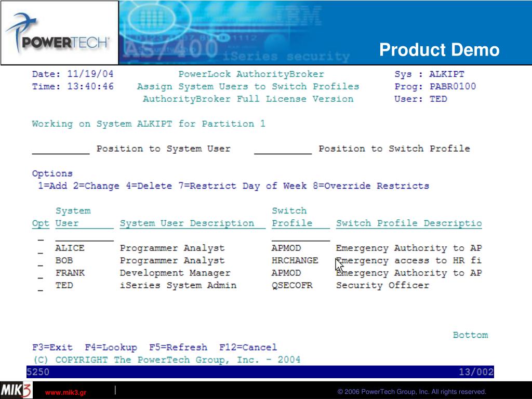Select the Opt field for TED row

[41, 287]
